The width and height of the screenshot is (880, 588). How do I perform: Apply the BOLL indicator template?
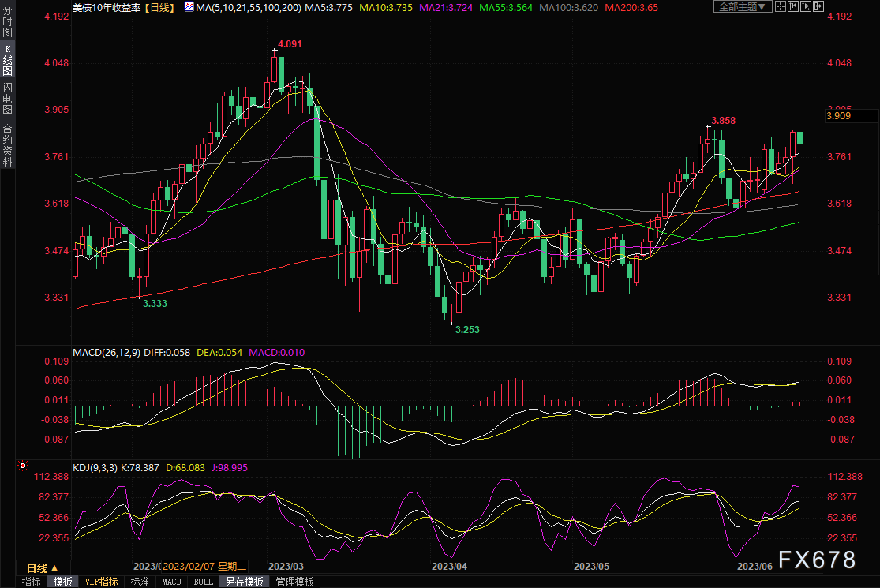pos(203,582)
